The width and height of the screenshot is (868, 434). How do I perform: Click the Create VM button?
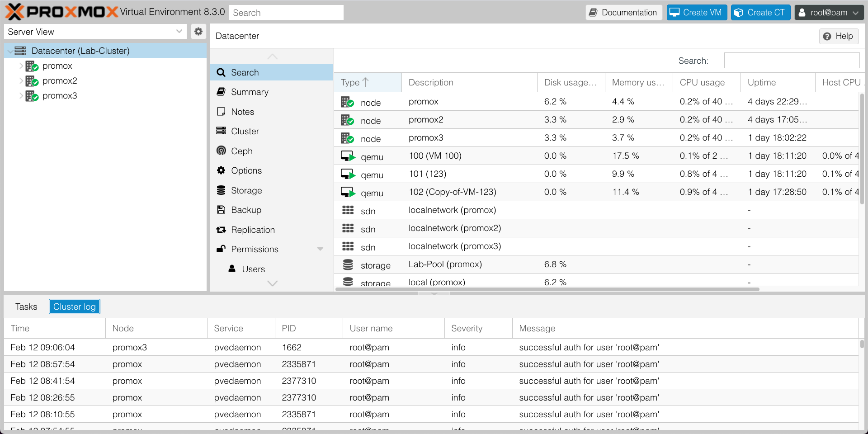pos(696,13)
